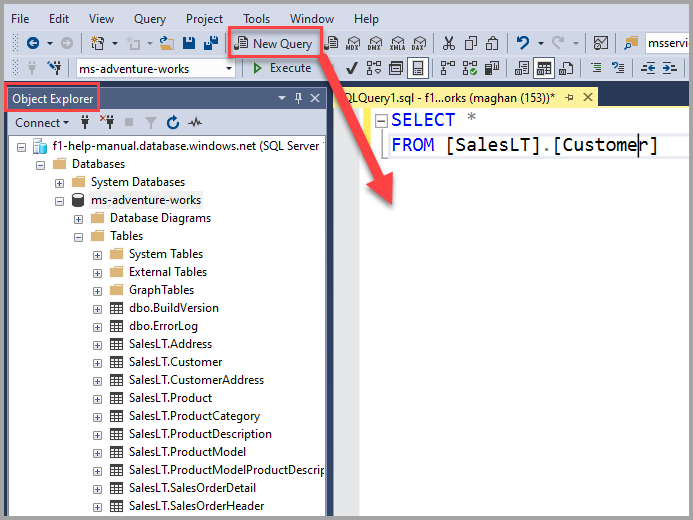
Task: Click the Decrease Indent icon
Action: [648, 68]
